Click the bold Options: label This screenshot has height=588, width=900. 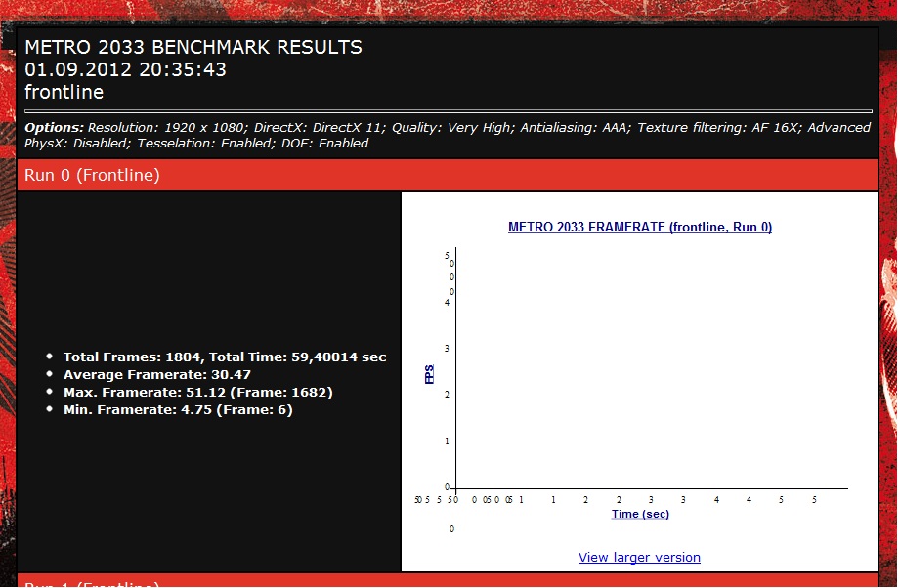pyautogui.click(x=54, y=128)
